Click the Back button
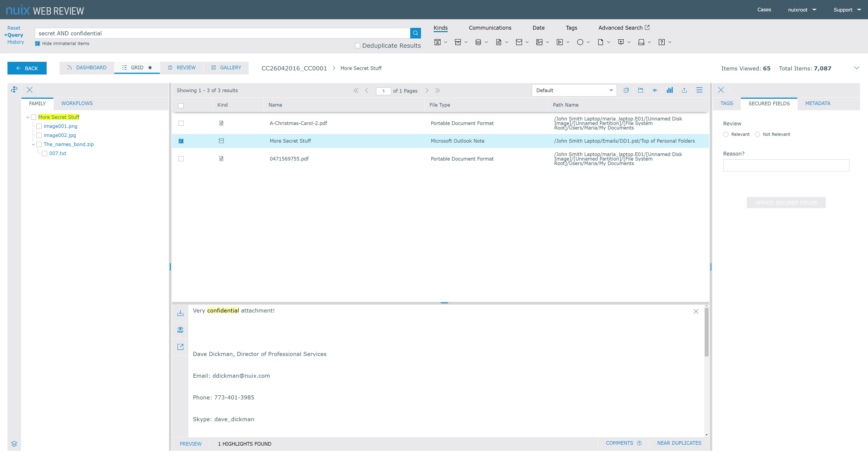Screen dimensions: 868x459 tap(27, 68)
